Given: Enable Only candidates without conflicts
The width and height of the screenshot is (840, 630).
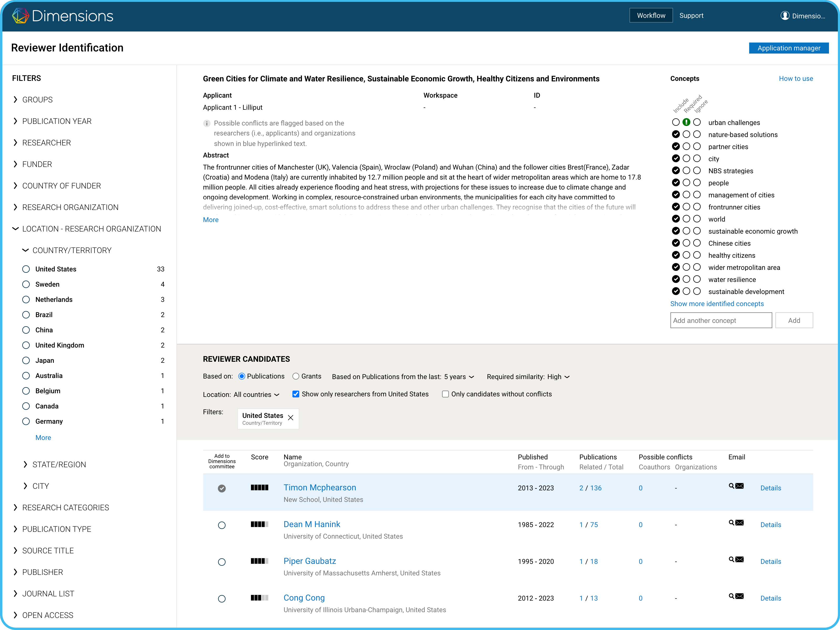Looking at the screenshot, I should (x=445, y=394).
